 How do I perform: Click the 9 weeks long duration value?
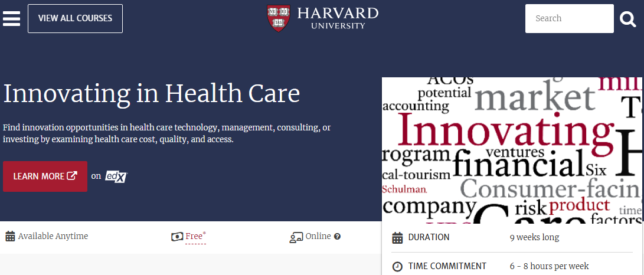point(534,237)
